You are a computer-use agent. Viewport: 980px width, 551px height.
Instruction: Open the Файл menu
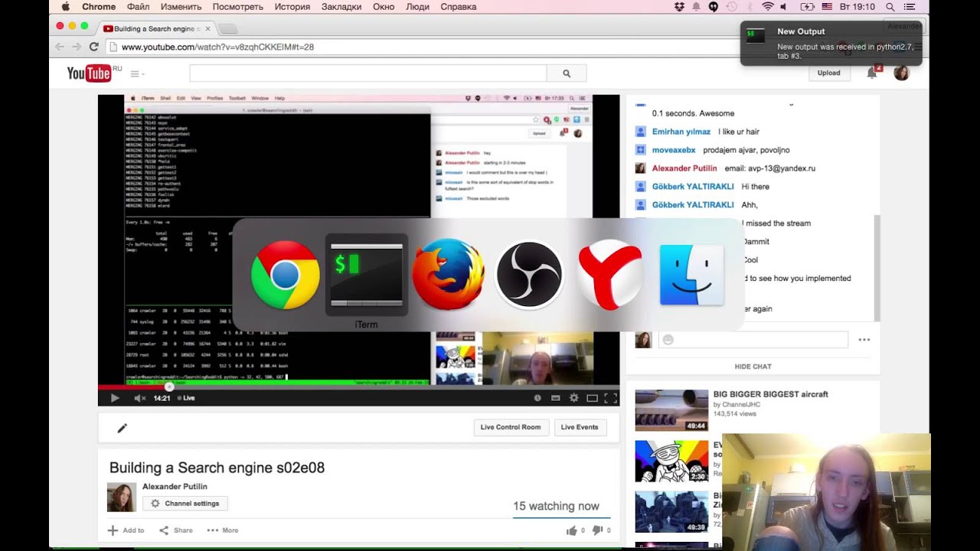tap(139, 7)
